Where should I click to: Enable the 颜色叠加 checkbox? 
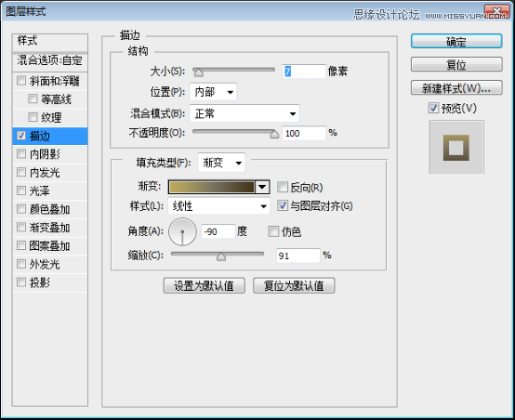point(21,209)
